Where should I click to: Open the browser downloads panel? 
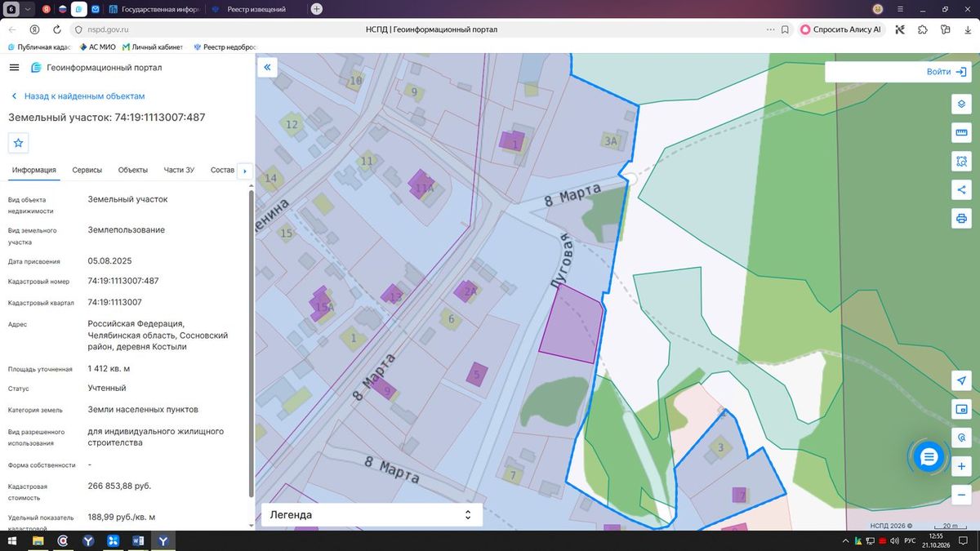tap(967, 29)
